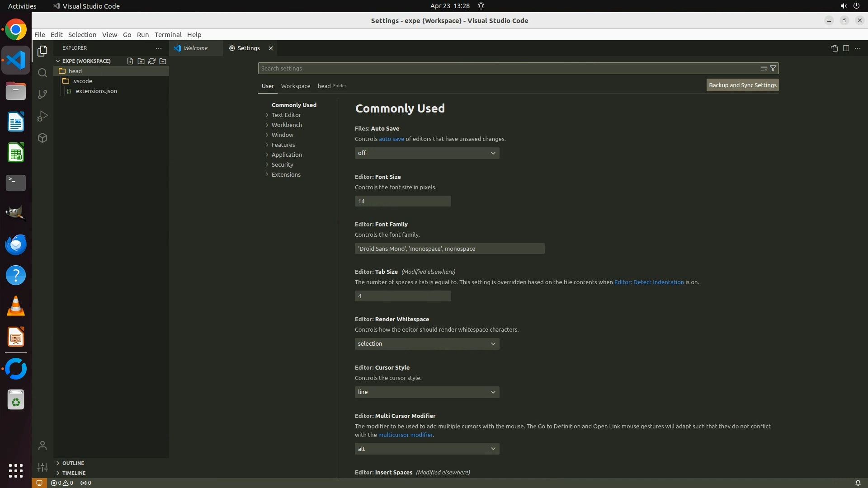Click New File icon in Explorer
The image size is (868, 488).
tap(130, 61)
